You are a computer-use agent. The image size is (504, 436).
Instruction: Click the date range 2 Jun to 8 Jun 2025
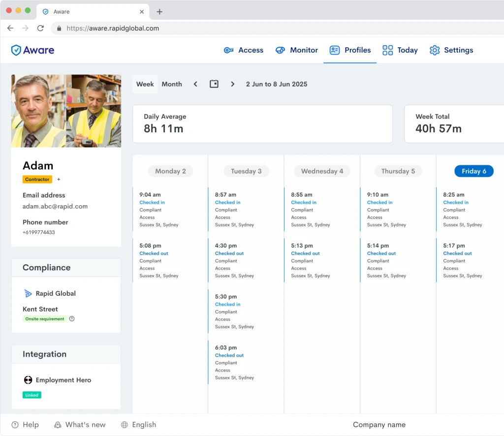point(277,84)
